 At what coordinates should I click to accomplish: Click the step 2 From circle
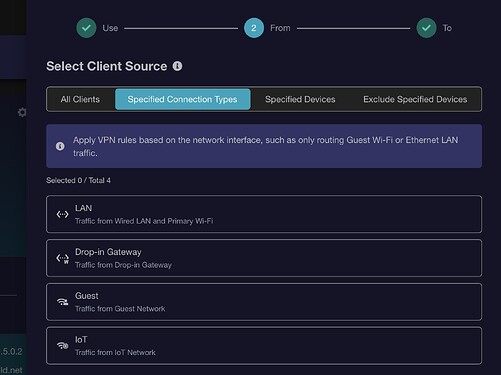pos(254,28)
